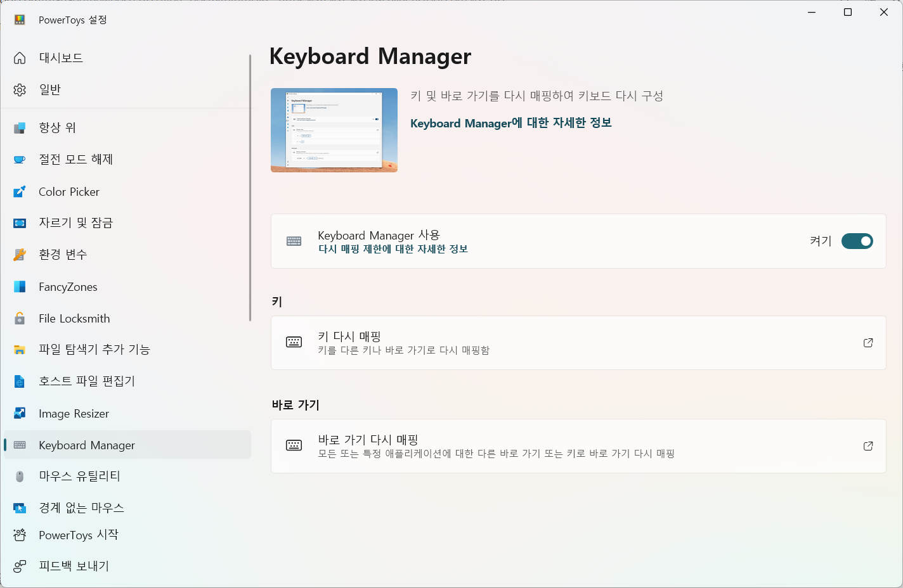
Task: Click the Environment Variables (환경 변수) icon
Action: [x=20, y=255]
